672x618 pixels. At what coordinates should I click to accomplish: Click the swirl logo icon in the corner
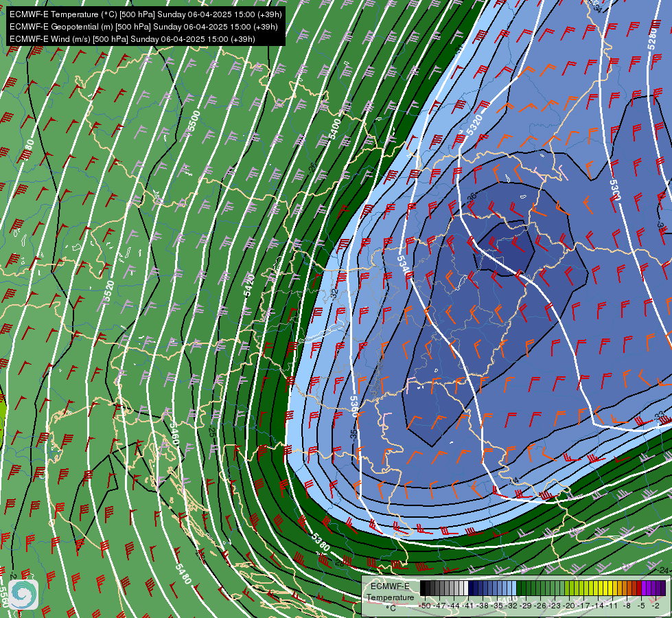click(x=23, y=595)
